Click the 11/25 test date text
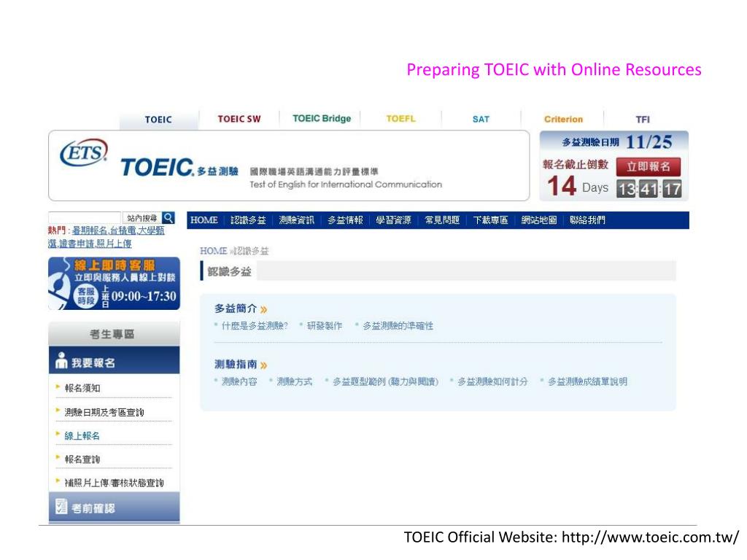 tap(649, 142)
